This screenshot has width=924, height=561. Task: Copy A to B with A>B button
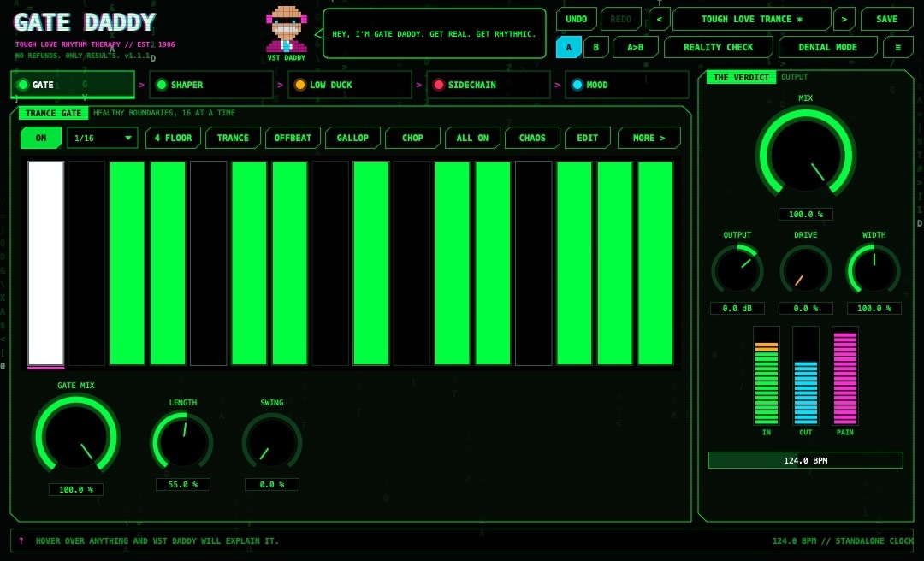point(635,47)
